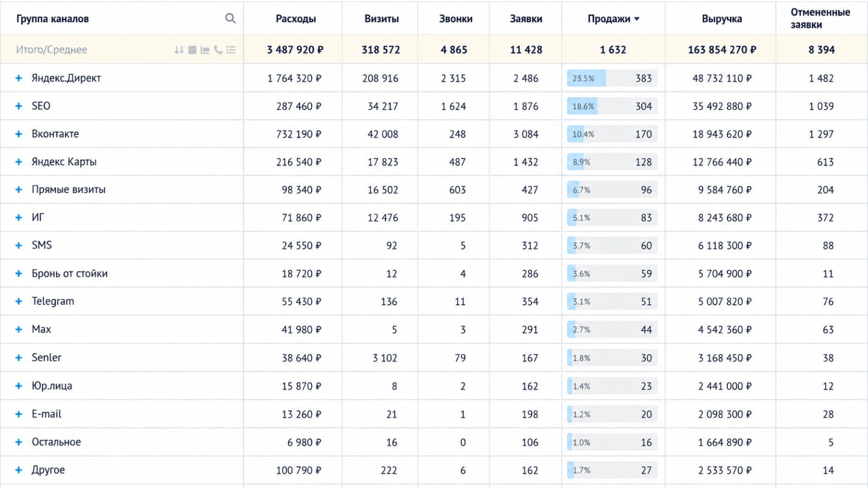Select the Итого/Среднее totals label
868x488 pixels.
[x=52, y=50]
